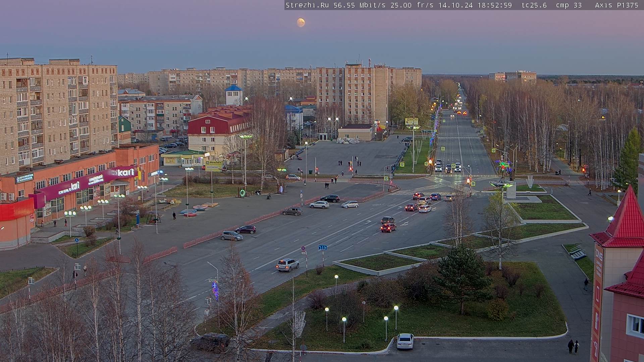Click the Strezhi.Ru overlay text
The height and width of the screenshot is (362, 644).
pos(307,5)
